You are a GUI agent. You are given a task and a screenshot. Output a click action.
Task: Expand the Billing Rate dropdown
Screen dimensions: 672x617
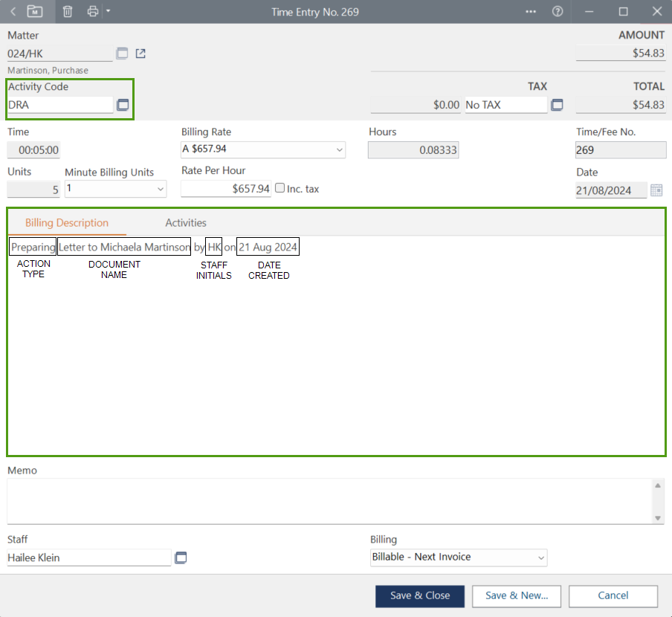coord(340,150)
